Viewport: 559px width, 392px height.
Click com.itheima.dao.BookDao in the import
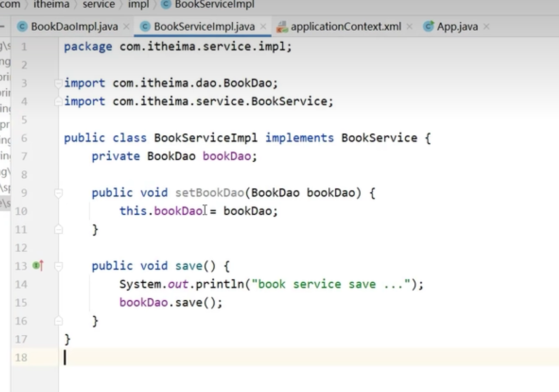point(192,83)
